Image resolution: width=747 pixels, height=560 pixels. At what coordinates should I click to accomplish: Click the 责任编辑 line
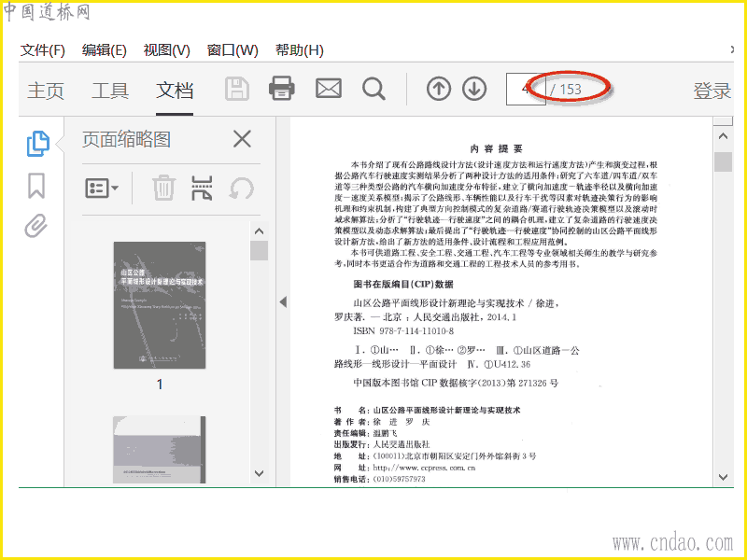click(366, 433)
